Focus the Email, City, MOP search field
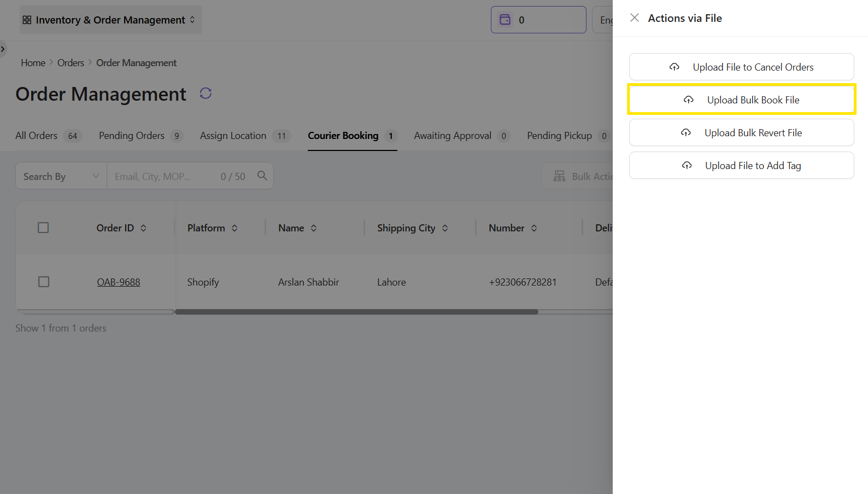 click(x=164, y=176)
